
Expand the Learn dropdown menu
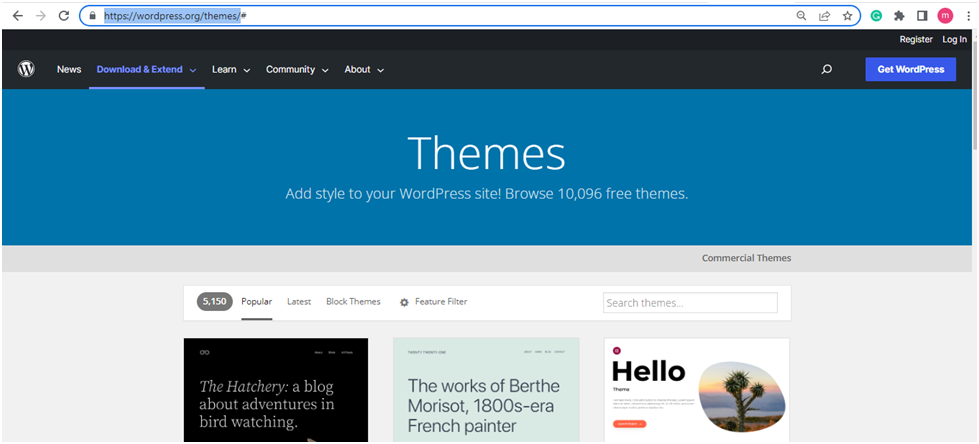click(x=231, y=69)
